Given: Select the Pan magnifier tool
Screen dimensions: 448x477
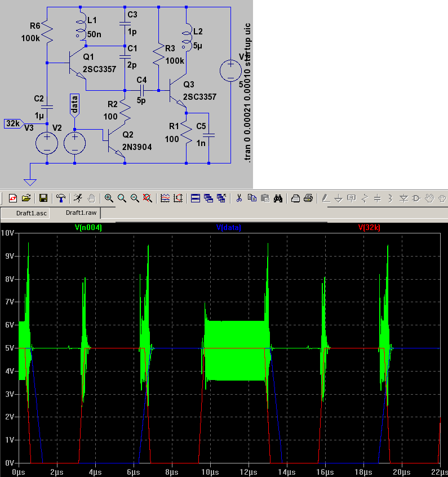Looking at the screenshot, I should click(x=122, y=198).
